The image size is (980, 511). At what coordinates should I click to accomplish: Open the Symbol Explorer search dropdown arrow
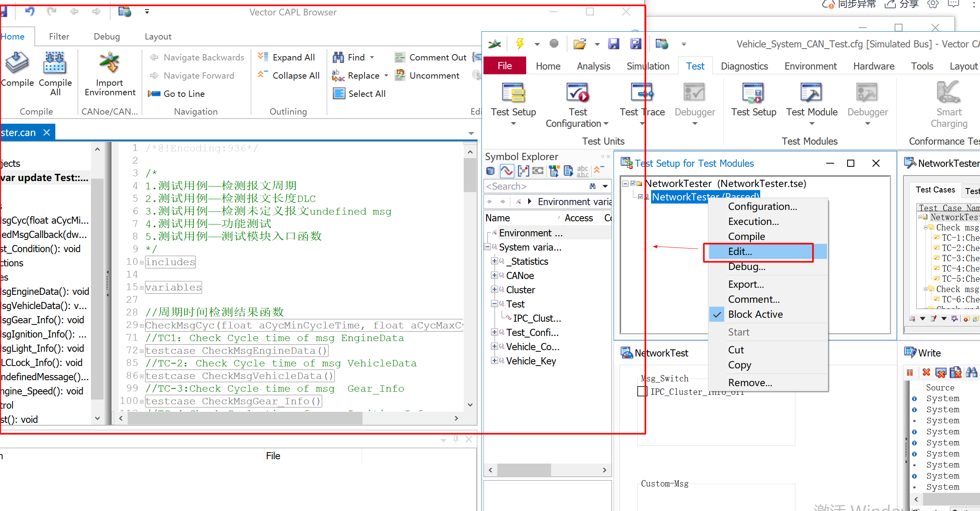(605, 186)
